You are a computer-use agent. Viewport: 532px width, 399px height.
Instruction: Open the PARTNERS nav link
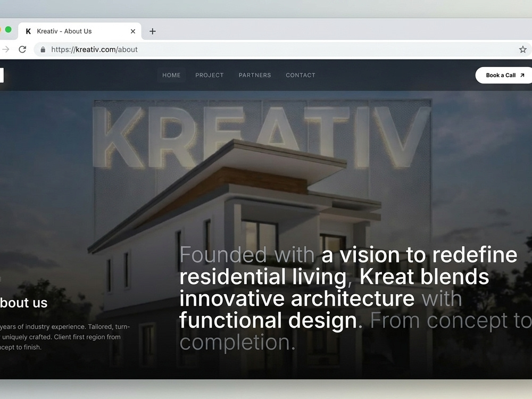point(255,76)
